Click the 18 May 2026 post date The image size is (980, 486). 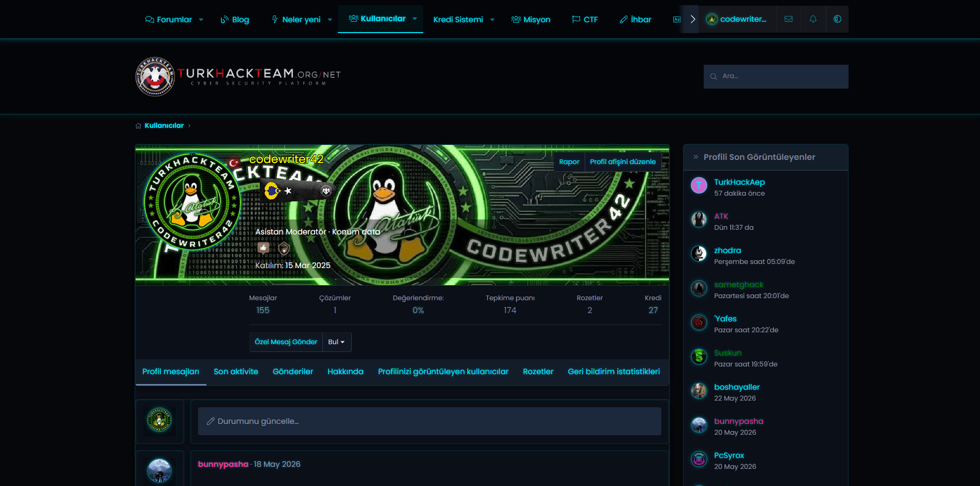pyautogui.click(x=277, y=464)
